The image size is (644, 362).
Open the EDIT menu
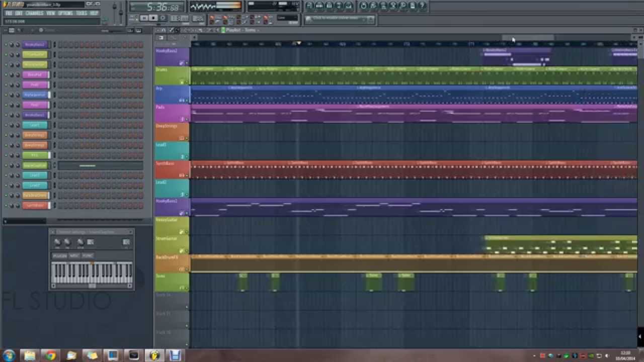point(19,13)
